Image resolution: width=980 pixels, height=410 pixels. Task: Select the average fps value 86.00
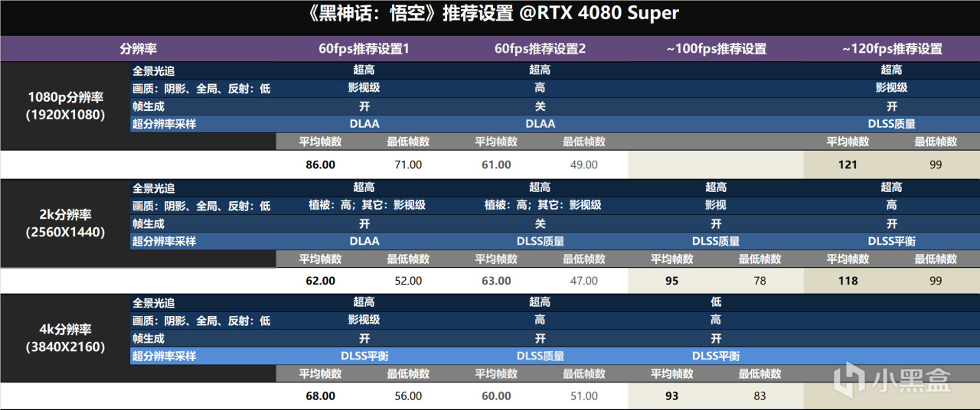(x=320, y=164)
